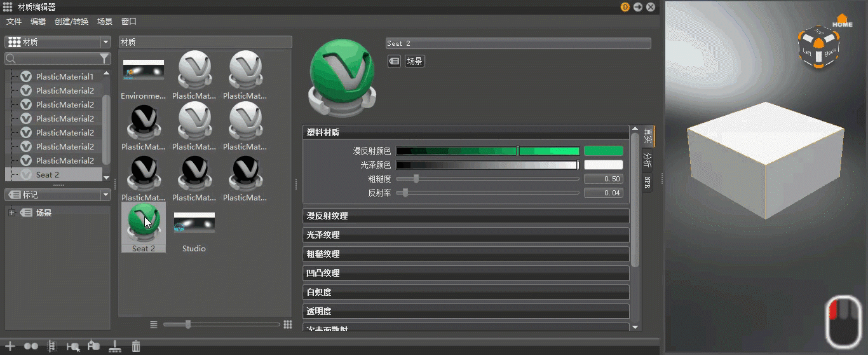
Task: Expand the 场景 tree node plus sign
Action: (x=11, y=213)
